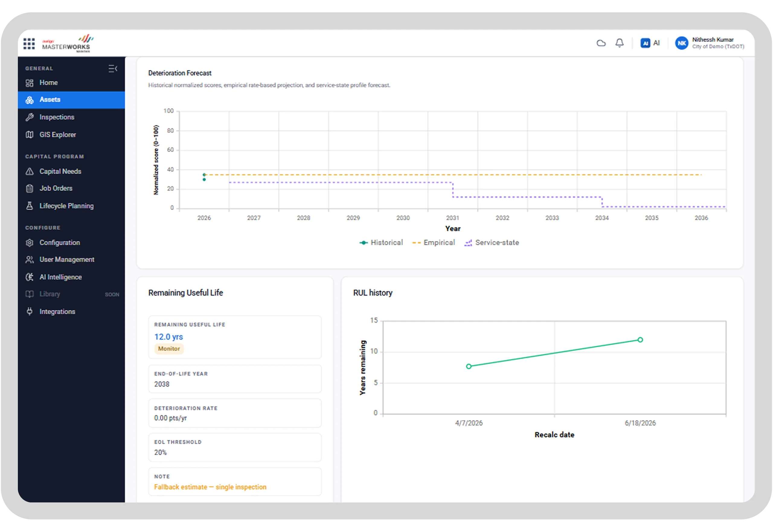Toggle Historical series in chart legend

click(381, 243)
